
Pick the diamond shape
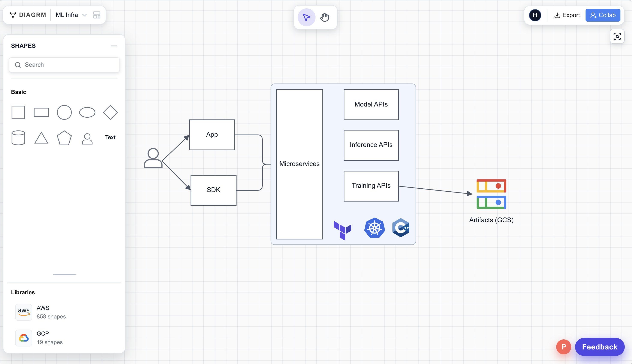pos(110,112)
